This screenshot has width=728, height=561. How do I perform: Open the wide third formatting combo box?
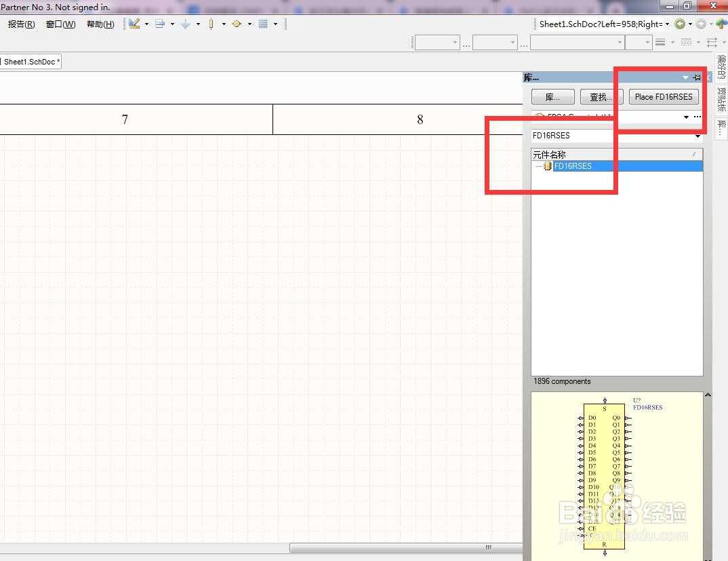578,42
